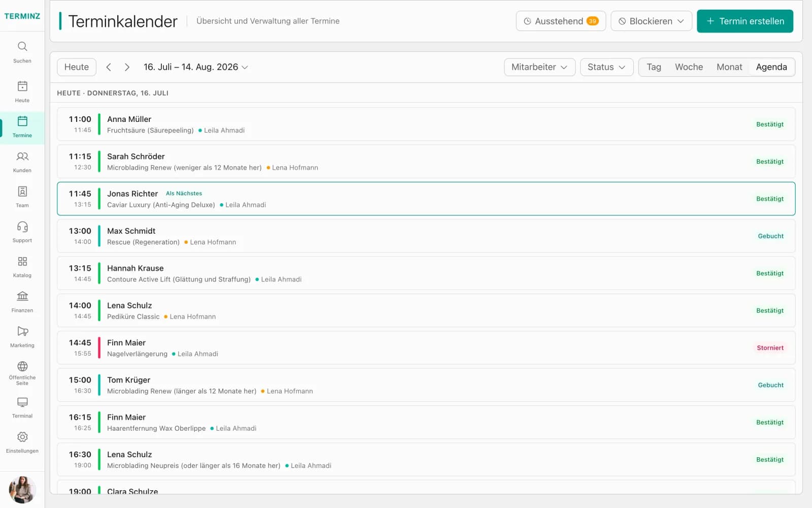This screenshot has height=508, width=812.
Task: Open Lena Schulz Microblading Neupreis appointment
Action: point(426,459)
